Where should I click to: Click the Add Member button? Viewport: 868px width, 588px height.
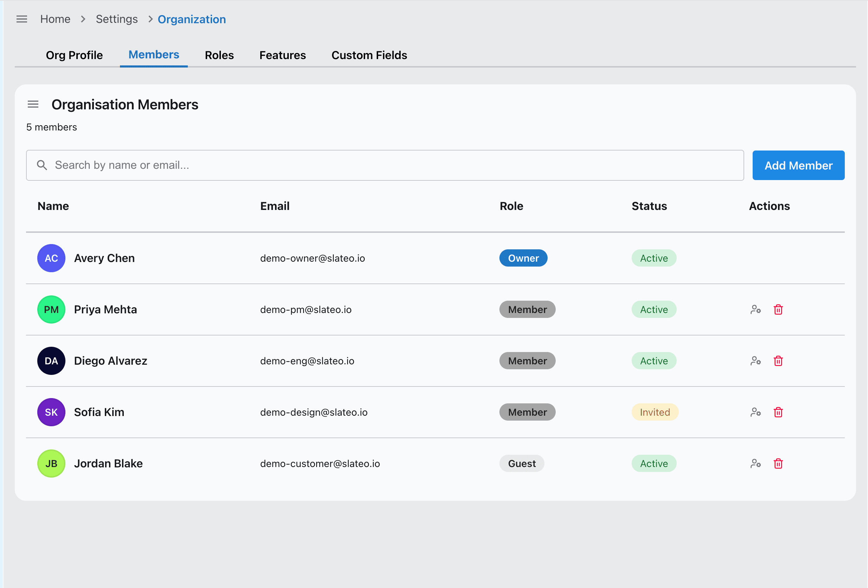click(798, 166)
